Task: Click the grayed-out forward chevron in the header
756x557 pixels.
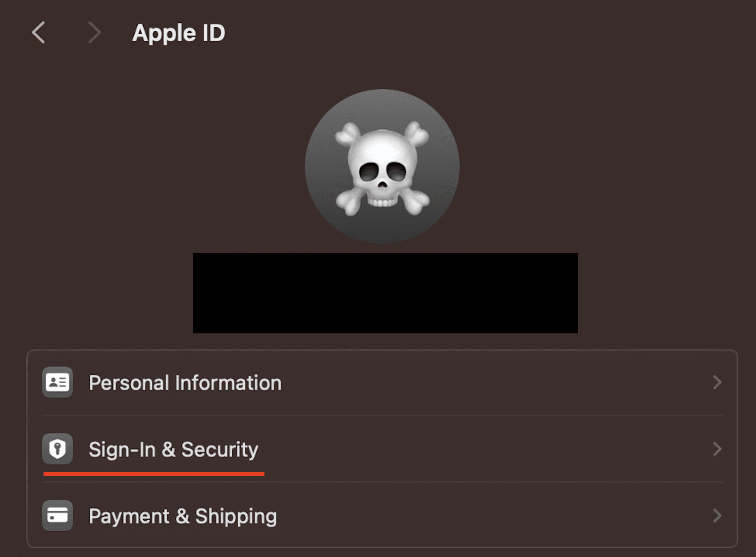Action: click(x=94, y=32)
